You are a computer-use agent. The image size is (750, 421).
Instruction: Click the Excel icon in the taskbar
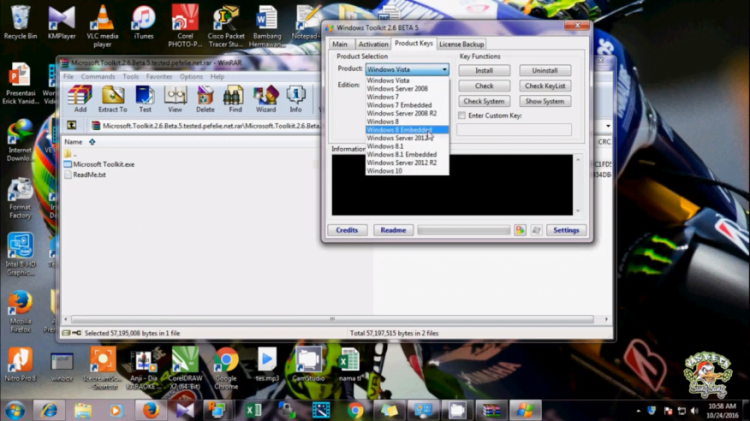(253, 410)
